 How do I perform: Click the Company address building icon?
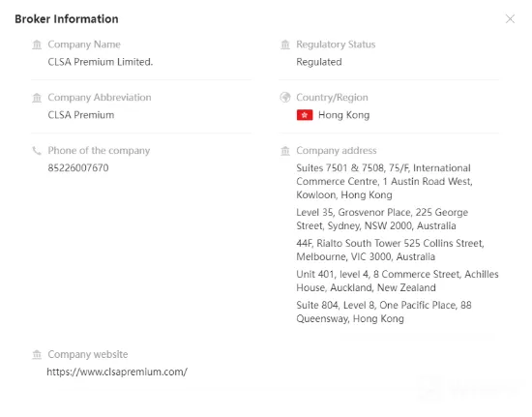click(285, 151)
